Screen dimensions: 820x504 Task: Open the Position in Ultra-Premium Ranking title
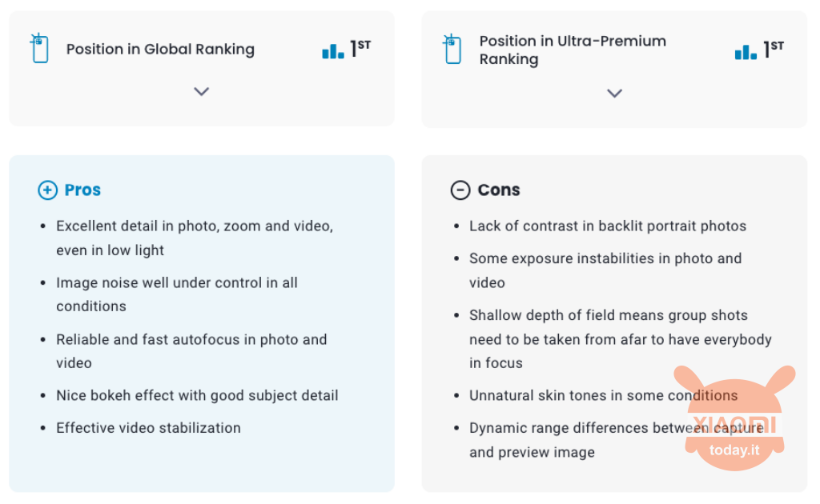coord(573,50)
